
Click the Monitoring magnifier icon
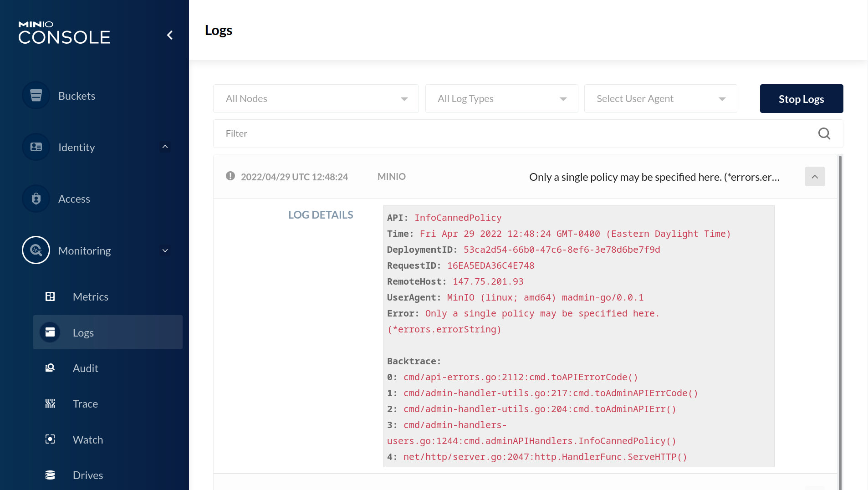point(36,250)
